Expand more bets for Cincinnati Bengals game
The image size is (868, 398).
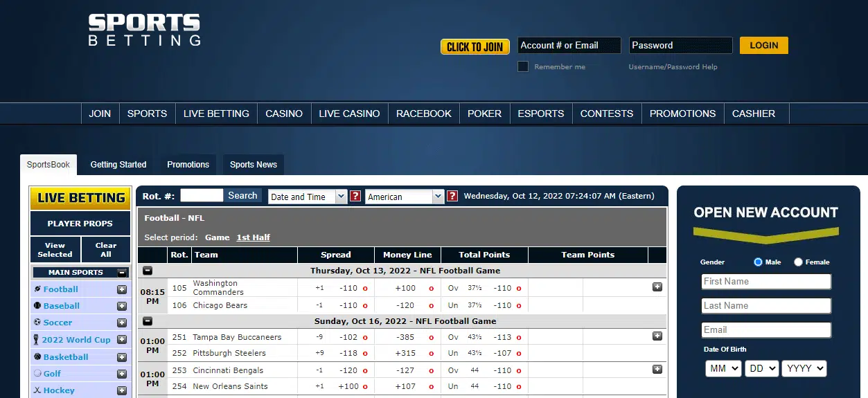click(x=657, y=370)
